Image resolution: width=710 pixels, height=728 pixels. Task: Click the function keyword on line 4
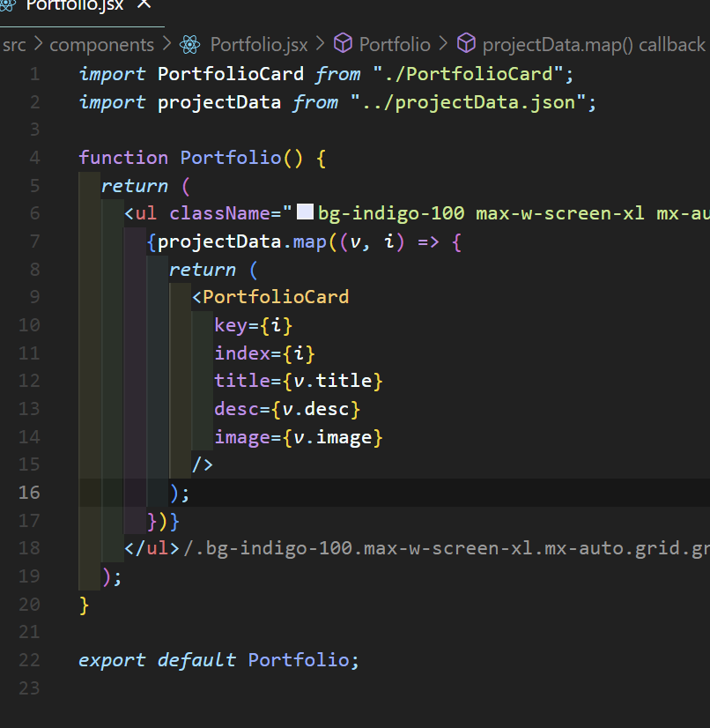pos(123,158)
